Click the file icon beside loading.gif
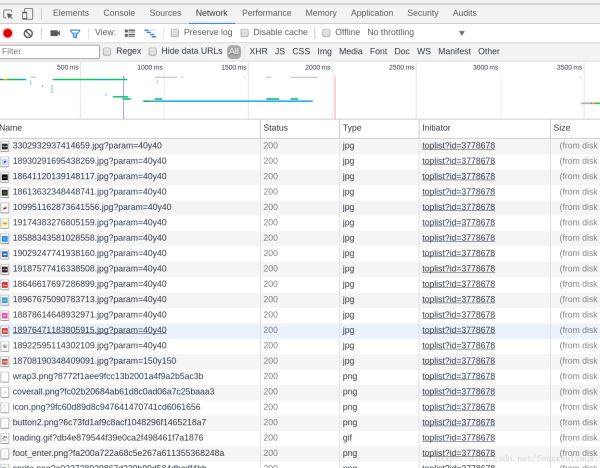Viewport: 600px width, 468px height. pos(5,438)
